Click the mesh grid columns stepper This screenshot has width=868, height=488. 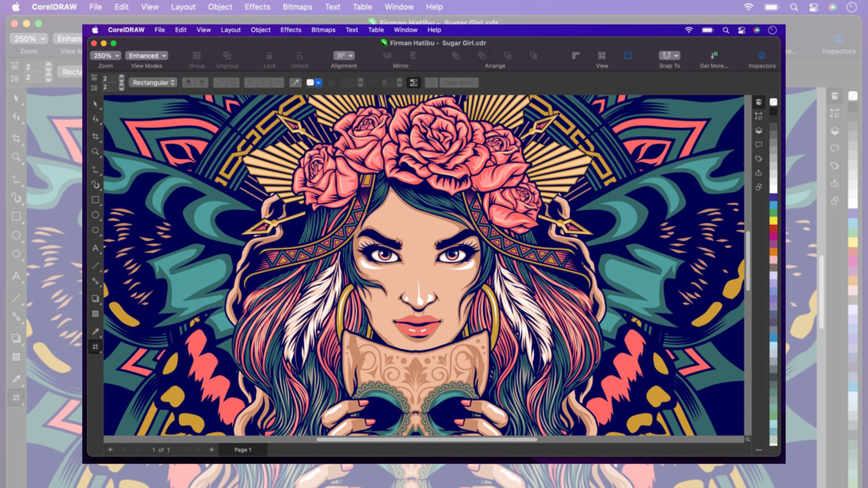(121, 78)
